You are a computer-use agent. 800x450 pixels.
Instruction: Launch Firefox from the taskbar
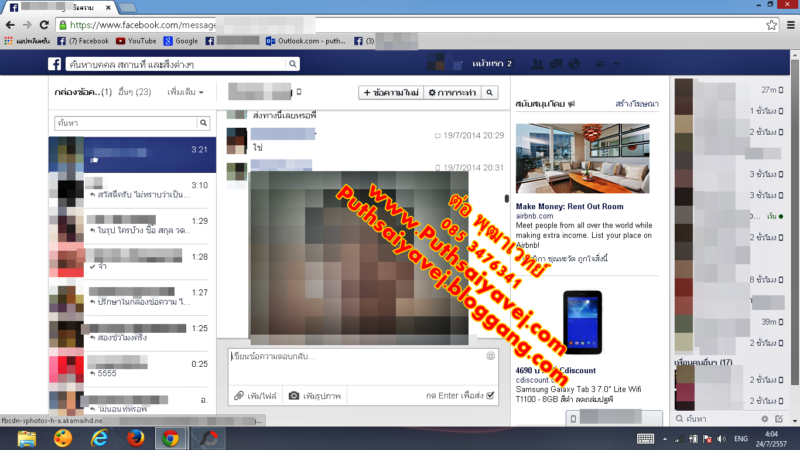(135, 438)
